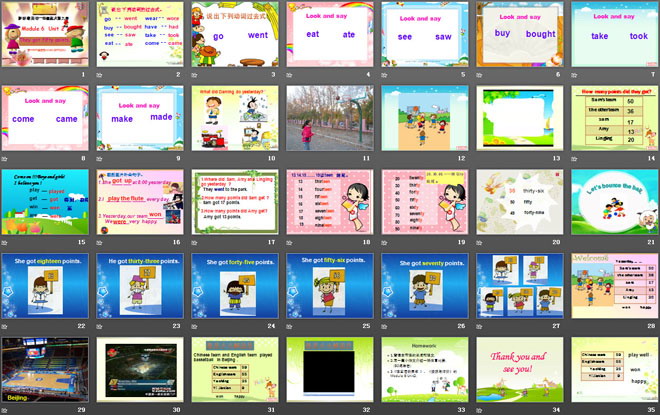The width and height of the screenshot is (660, 415).
Task: Select slide 15 'Come on Boys and girls'
Action: [45, 202]
